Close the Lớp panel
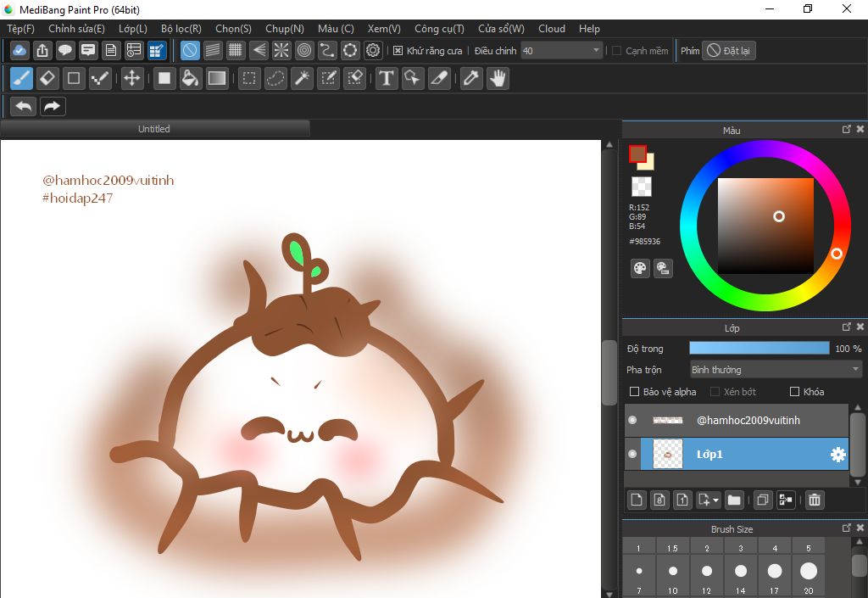 tap(860, 327)
